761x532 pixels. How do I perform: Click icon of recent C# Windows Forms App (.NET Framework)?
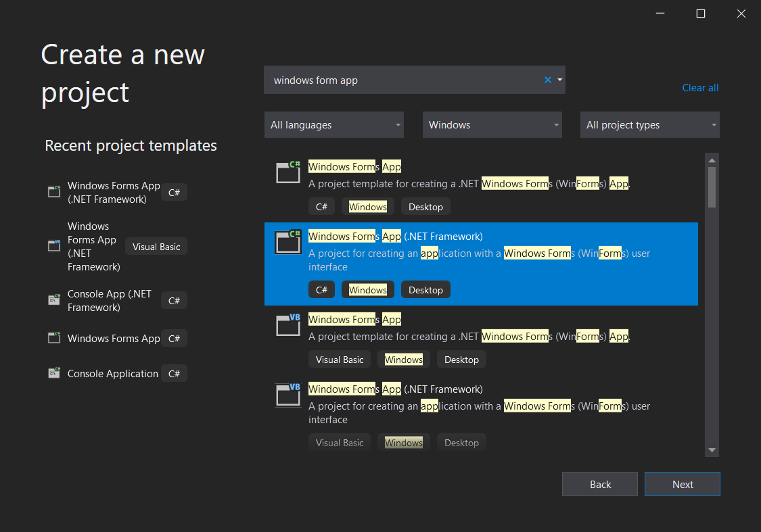point(54,191)
